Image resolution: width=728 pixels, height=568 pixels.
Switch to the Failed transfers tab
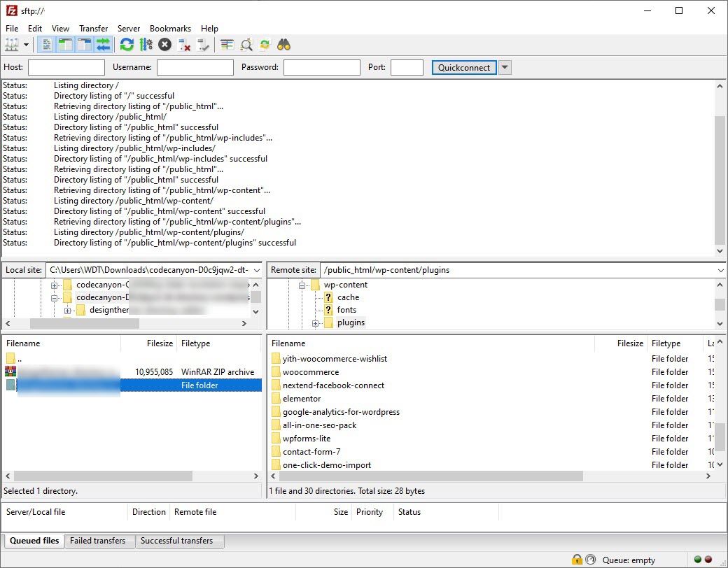[98, 541]
